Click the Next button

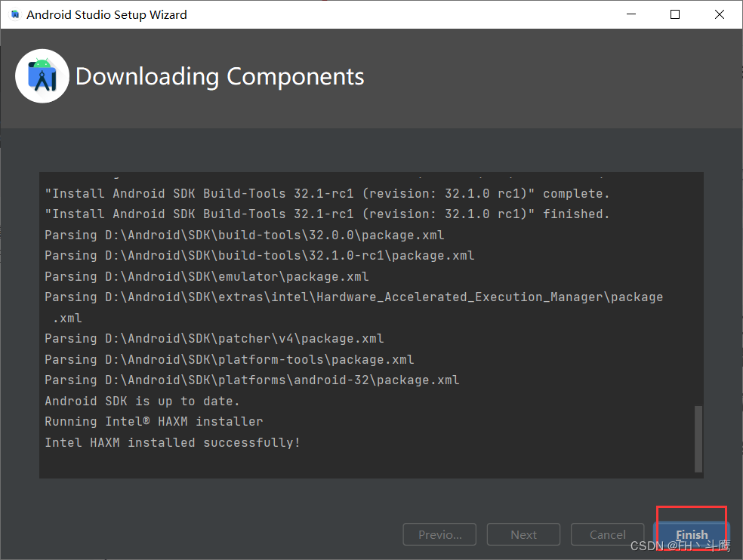click(523, 534)
